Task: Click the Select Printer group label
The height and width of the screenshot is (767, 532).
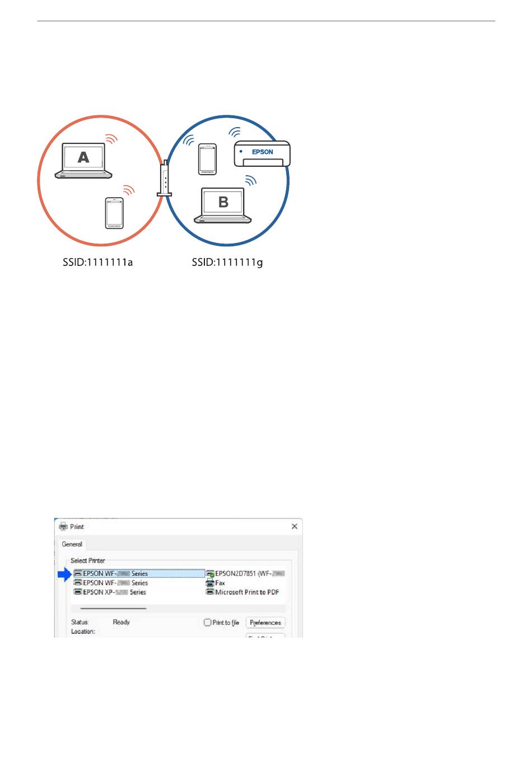Action: 88,560
